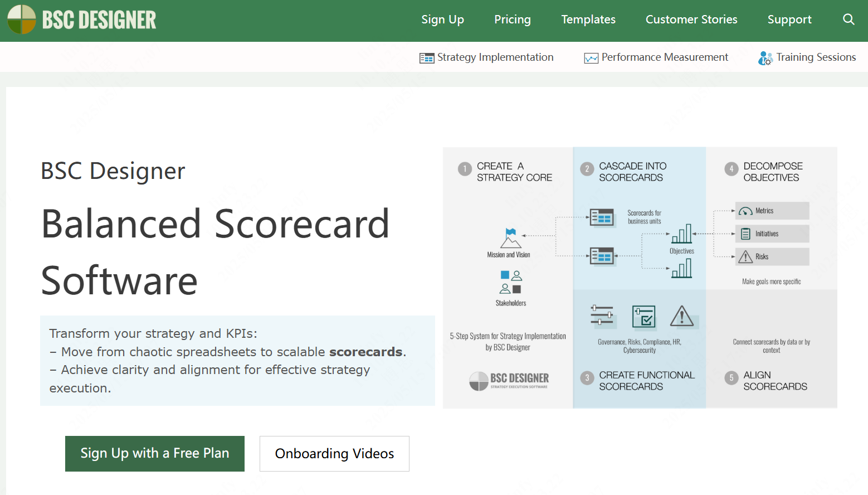Screen dimensions: 868x495
Task: Click the Governance sliders icon
Action: click(x=602, y=315)
